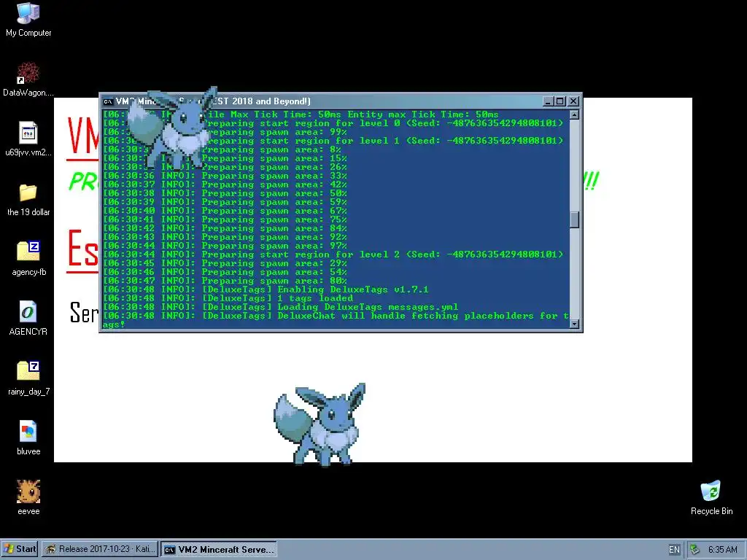Click the 'Preparing spawn area: 50%' log line
Screen dimensions: 747x560
coord(225,193)
